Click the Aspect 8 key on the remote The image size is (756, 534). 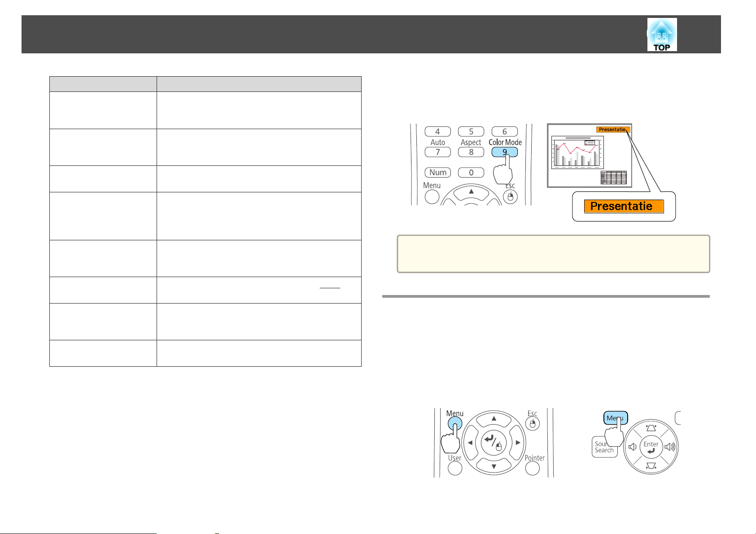pyautogui.click(x=471, y=152)
